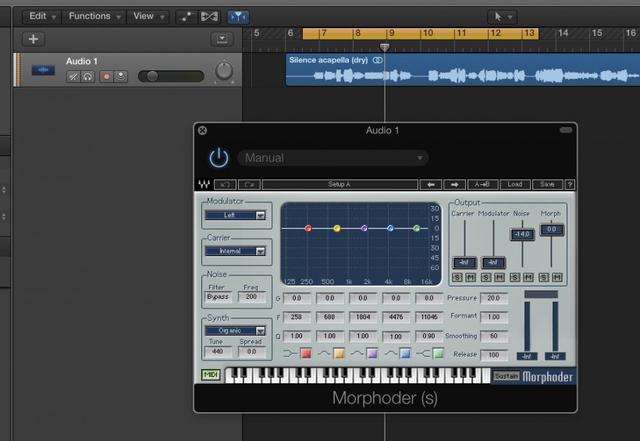Click the yellow cycle range in ruler
The height and width of the screenshot is (441, 640).
click(421, 33)
